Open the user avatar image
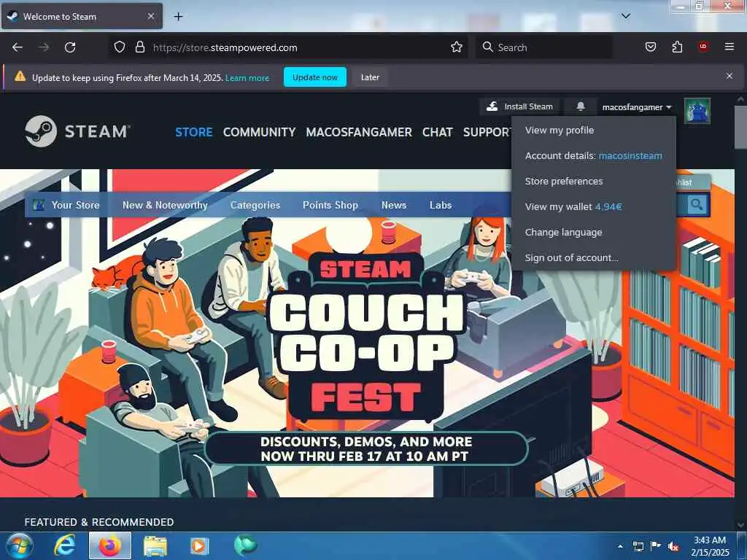The height and width of the screenshot is (560, 747). point(697,111)
